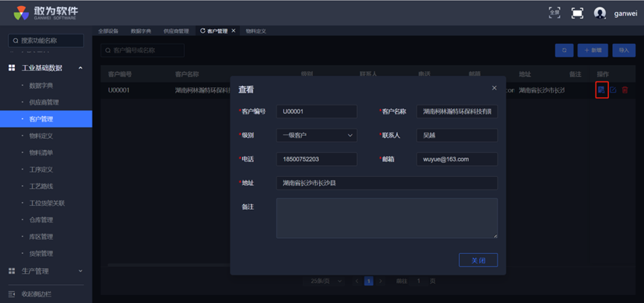
Task: Click the ganwei username
Action: (x=625, y=13)
